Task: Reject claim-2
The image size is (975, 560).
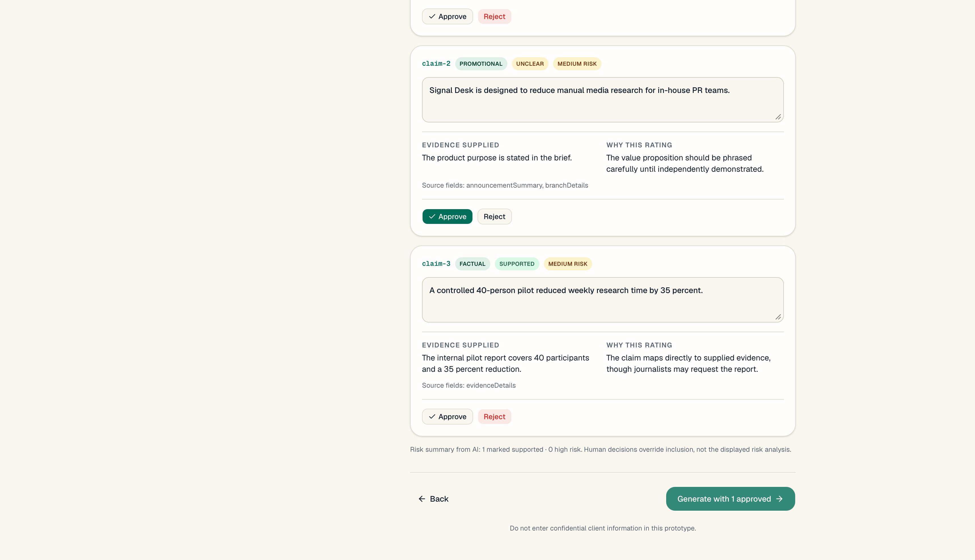Action: click(494, 217)
